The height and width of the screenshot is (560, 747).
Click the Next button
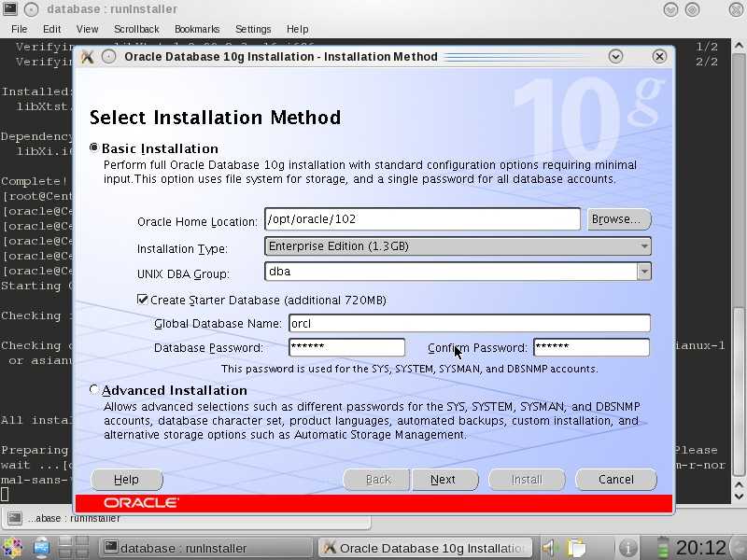[x=444, y=480]
